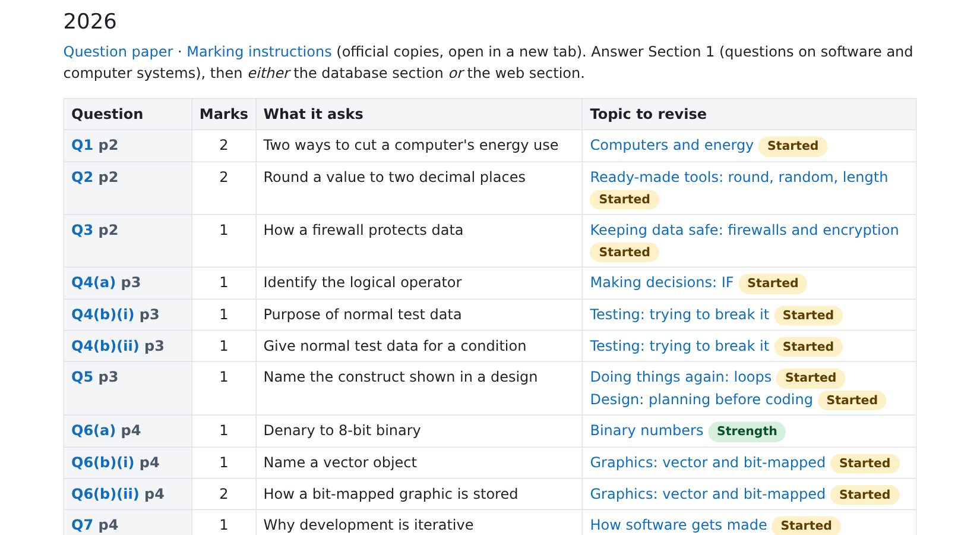Go to the Q2 p2 question link

tap(94, 177)
